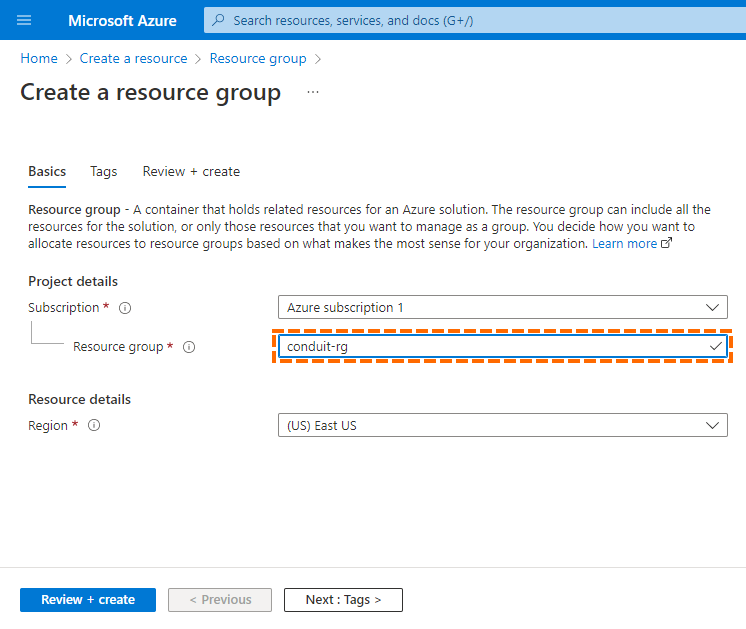Click the Resource group info icon
The height and width of the screenshot is (629, 746).
click(189, 347)
